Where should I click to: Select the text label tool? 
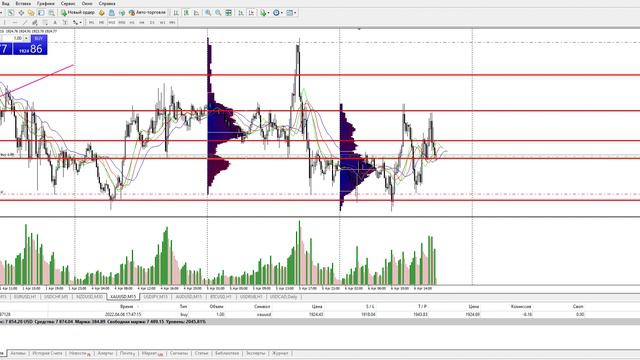[x=65, y=22]
